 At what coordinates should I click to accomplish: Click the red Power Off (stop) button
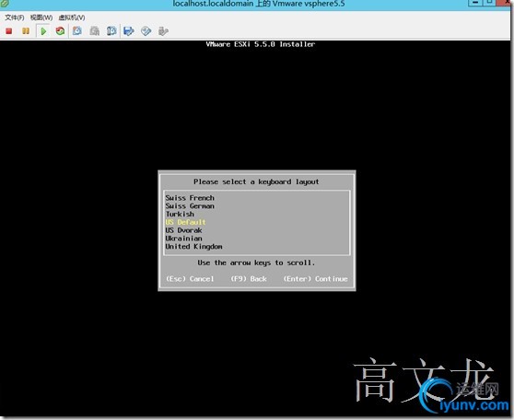click(9, 31)
